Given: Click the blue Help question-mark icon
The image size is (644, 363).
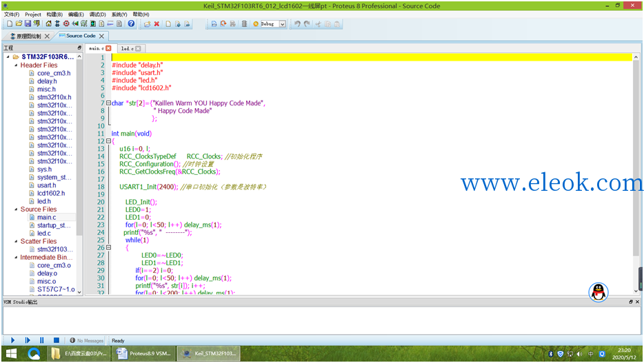Looking at the screenshot, I should coord(131,24).
